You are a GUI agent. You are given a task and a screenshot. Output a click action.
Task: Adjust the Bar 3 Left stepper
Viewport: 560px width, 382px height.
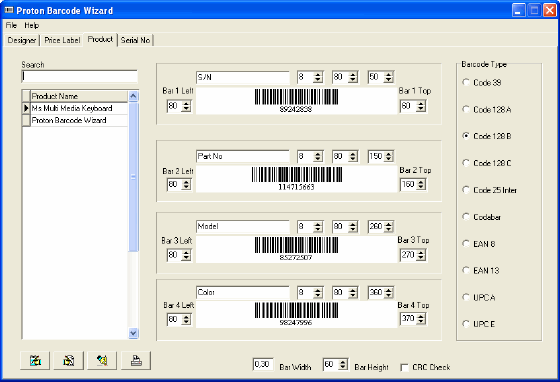pyautogui.click(x=186, y=255)
